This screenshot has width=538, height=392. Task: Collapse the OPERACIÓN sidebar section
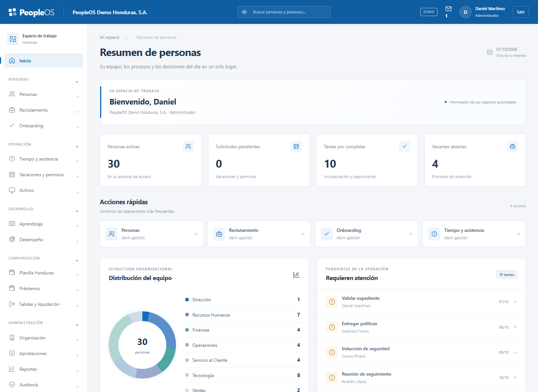pyautogui.click(x=77, y=147)
